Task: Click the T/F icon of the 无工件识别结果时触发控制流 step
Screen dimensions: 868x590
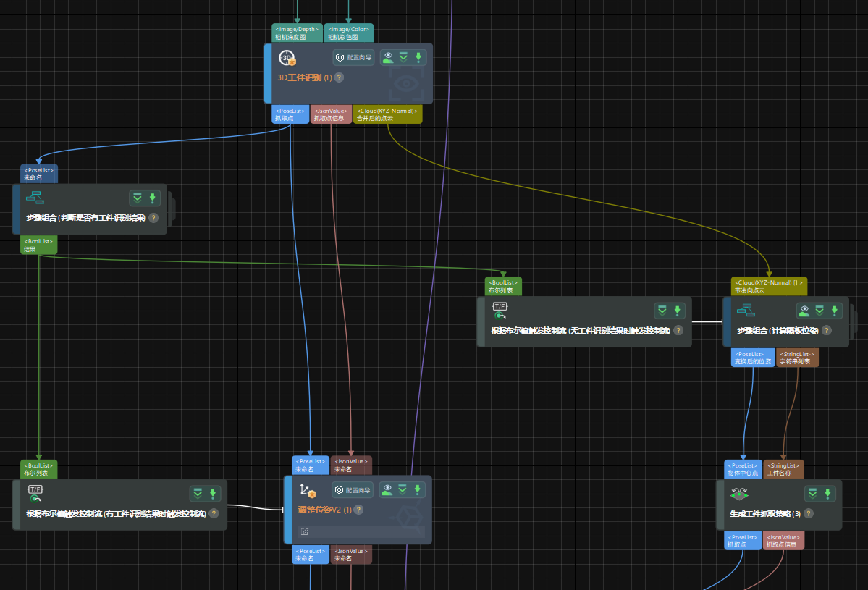Action: tap(500, 311)
